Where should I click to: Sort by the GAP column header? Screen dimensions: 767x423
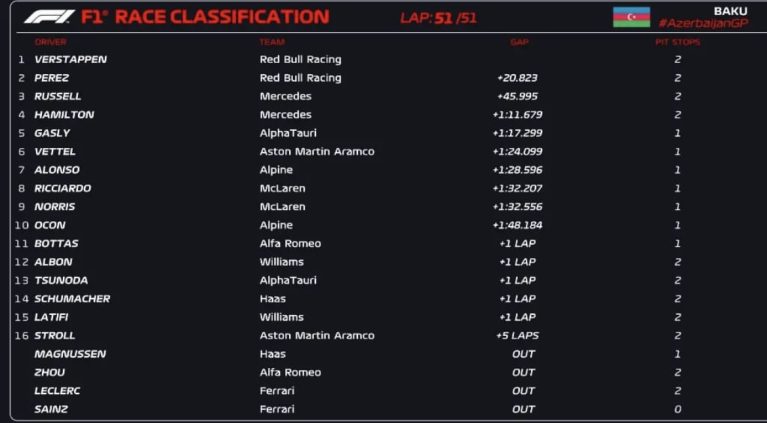tap(519, 42)
